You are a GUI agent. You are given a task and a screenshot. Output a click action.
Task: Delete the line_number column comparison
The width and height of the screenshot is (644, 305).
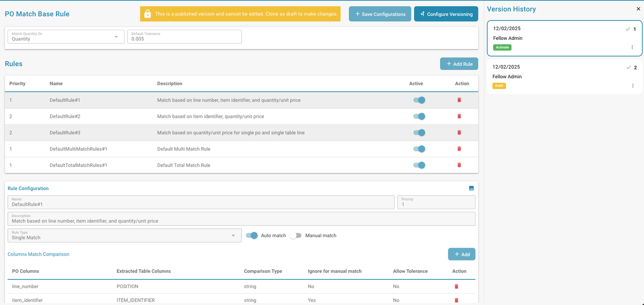pos(456,286)
